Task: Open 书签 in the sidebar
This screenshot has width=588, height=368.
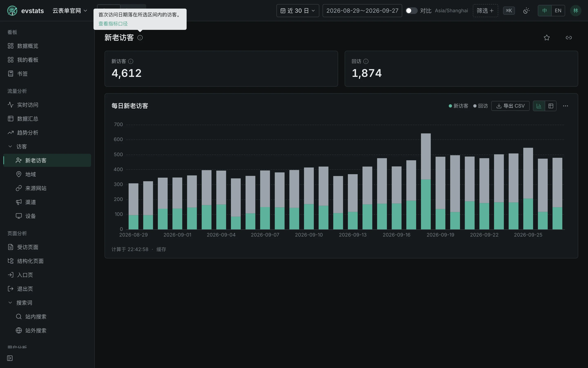Action: click(47, 74)
